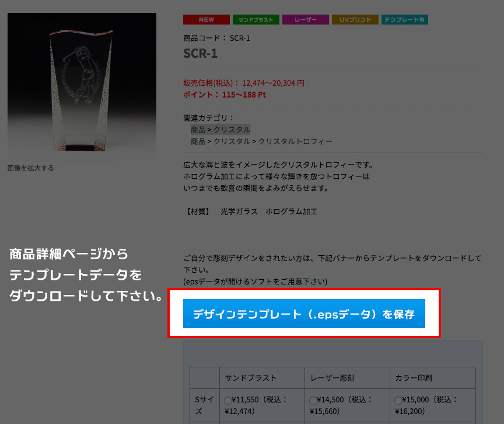Click the UVプリント badge

click(x=355, y=20)
